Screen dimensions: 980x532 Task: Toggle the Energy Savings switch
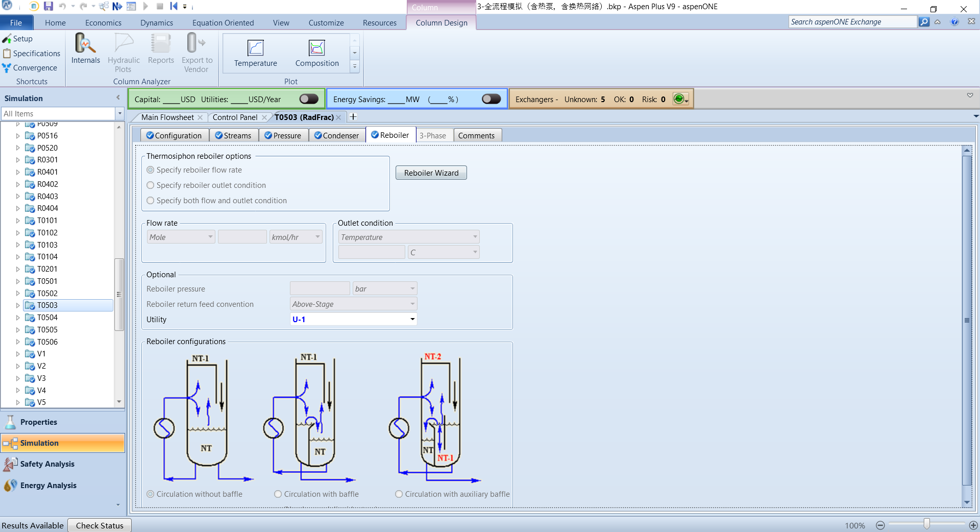pos(491,99)
